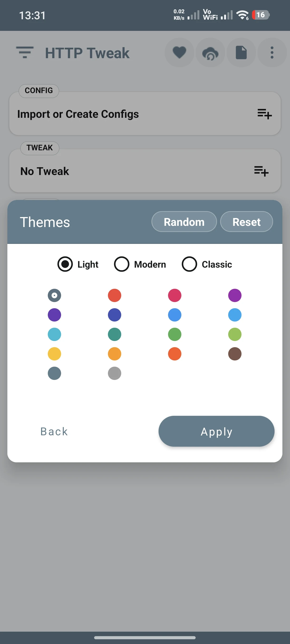Viewport: 290px width, 644px height.
Task: Select the Modern theme radio button
Action: [122, 264]
